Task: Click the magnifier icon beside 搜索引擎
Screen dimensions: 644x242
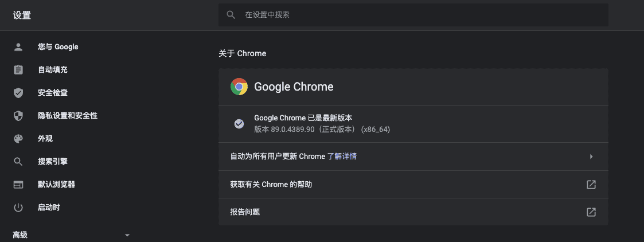Action: point(18,162)
